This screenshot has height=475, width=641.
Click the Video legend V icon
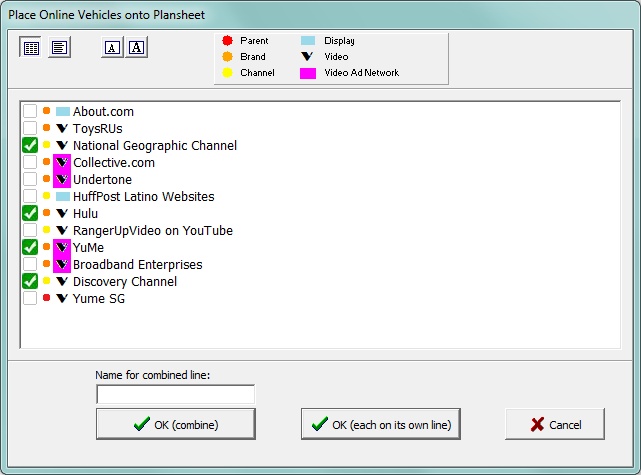pyautogui.click(x=307, y=56)
